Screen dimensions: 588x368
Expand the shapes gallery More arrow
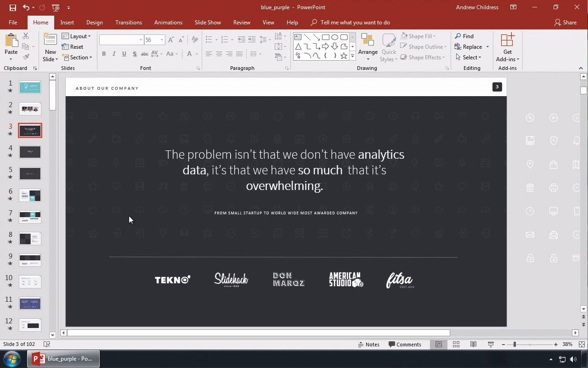352,56
